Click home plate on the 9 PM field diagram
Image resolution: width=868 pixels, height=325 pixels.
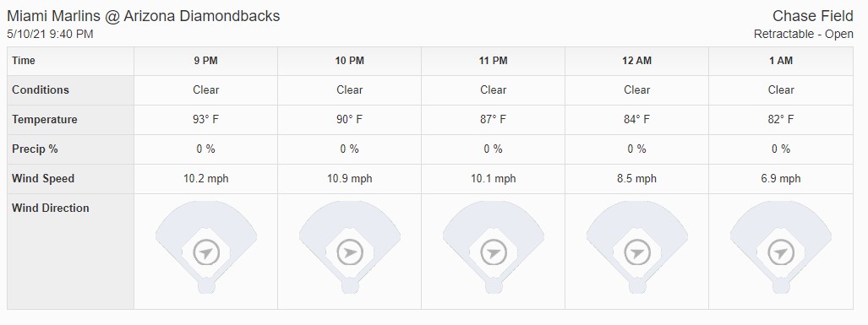[x=206, y=286]
